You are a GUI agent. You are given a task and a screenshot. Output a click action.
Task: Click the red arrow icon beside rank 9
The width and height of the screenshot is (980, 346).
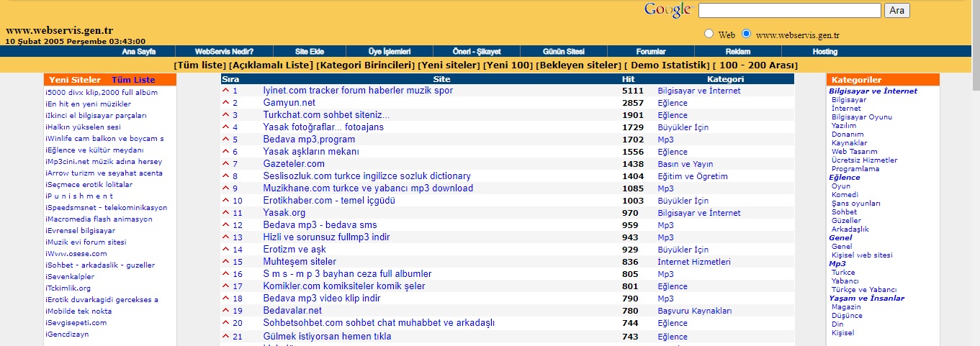coord(226,188)
